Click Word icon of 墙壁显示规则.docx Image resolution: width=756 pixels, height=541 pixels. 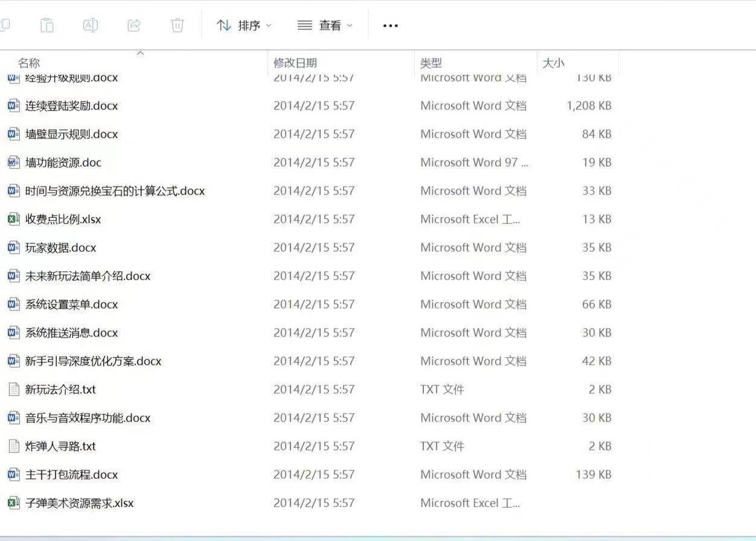click(14, 134)
